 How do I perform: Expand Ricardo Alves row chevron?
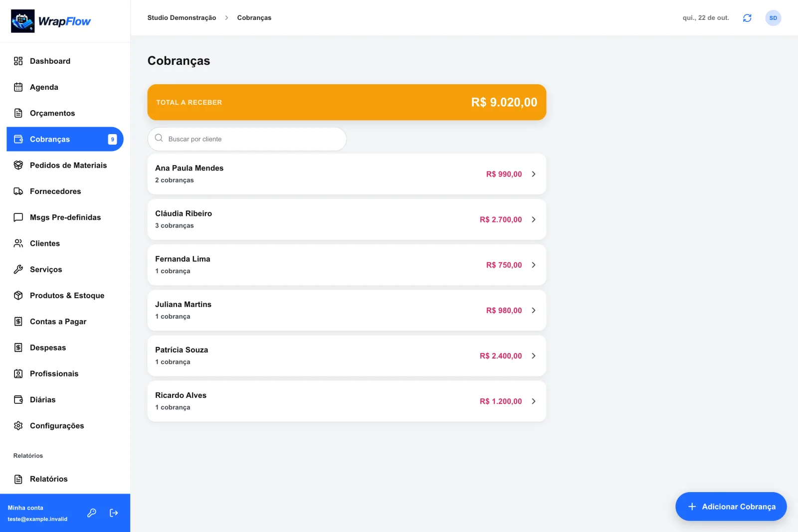(534, 401)
